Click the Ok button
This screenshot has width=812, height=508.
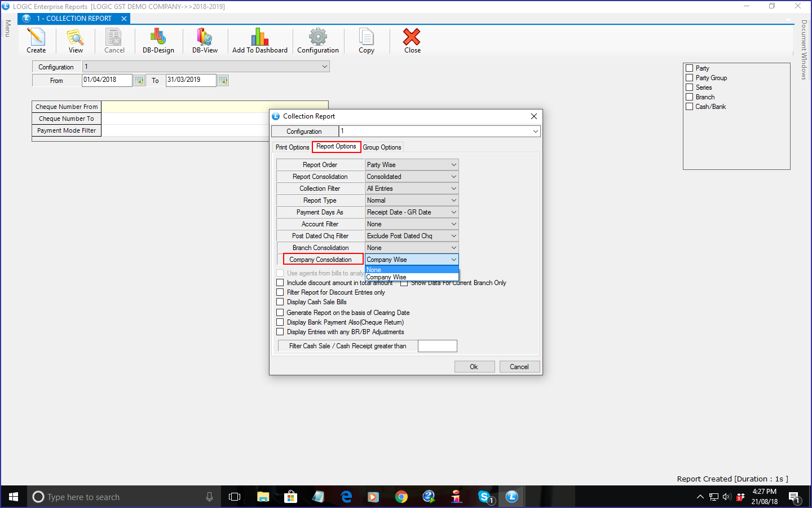tap(474, 367)
